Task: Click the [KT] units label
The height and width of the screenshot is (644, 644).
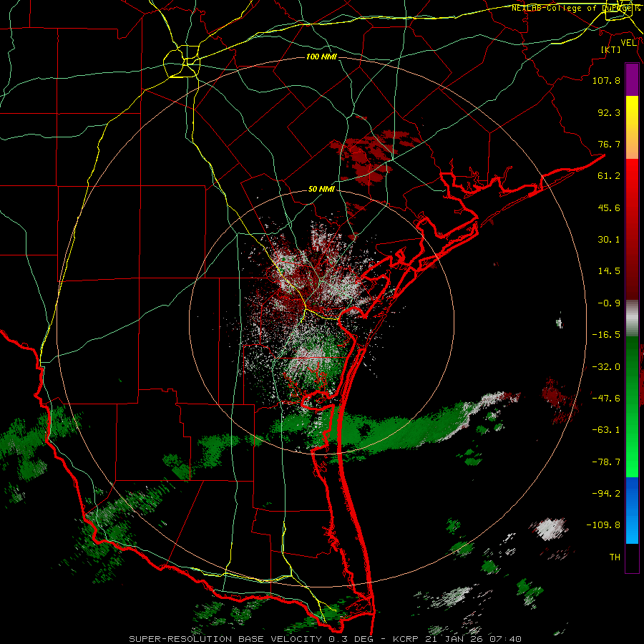Action: tap(611, 50)
